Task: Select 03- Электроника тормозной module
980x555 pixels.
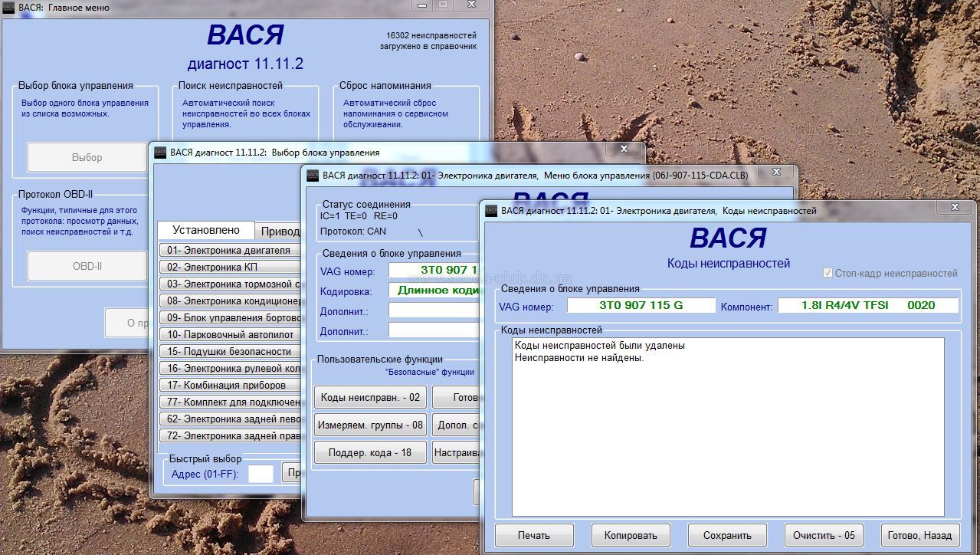Action: (230, 284)
